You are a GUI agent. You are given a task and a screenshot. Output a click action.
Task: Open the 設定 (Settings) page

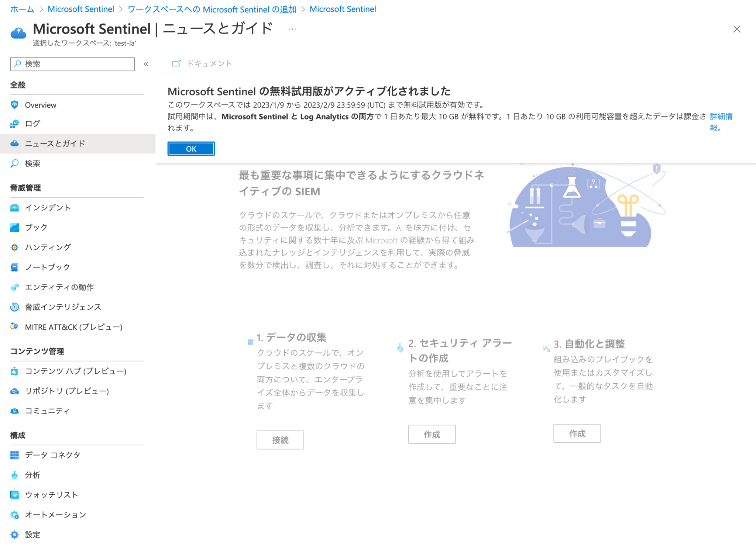[32, 534]
